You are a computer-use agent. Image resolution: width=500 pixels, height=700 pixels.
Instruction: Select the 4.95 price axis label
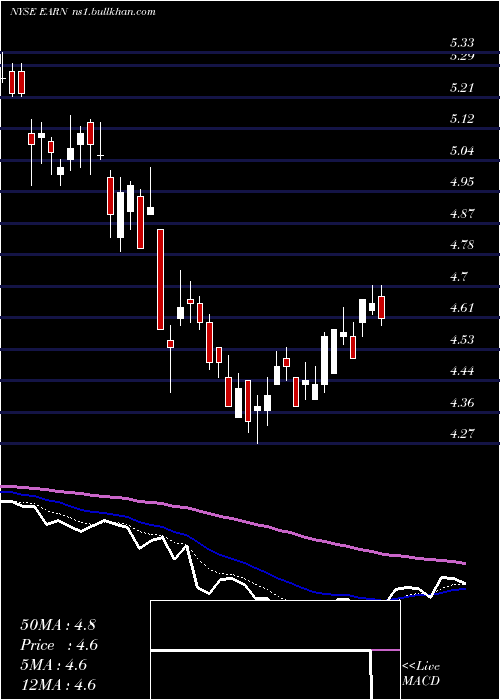462,182
